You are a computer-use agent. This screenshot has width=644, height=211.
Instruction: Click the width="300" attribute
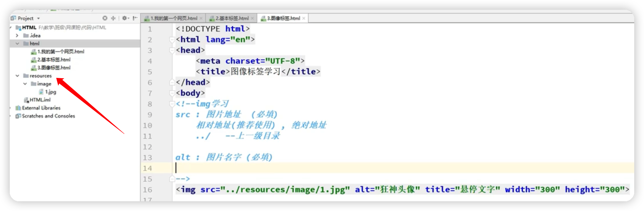click(x=532, y=189)
